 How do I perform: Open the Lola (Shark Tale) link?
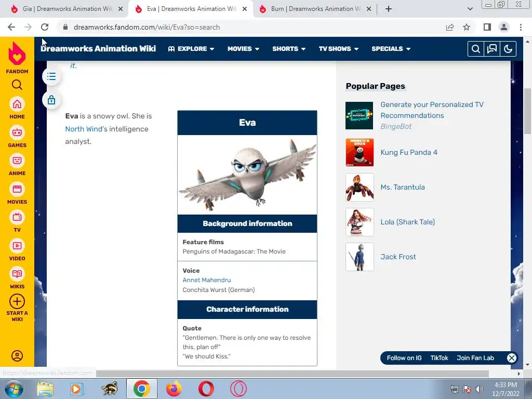pyautogui.click(x=407, y=222)
